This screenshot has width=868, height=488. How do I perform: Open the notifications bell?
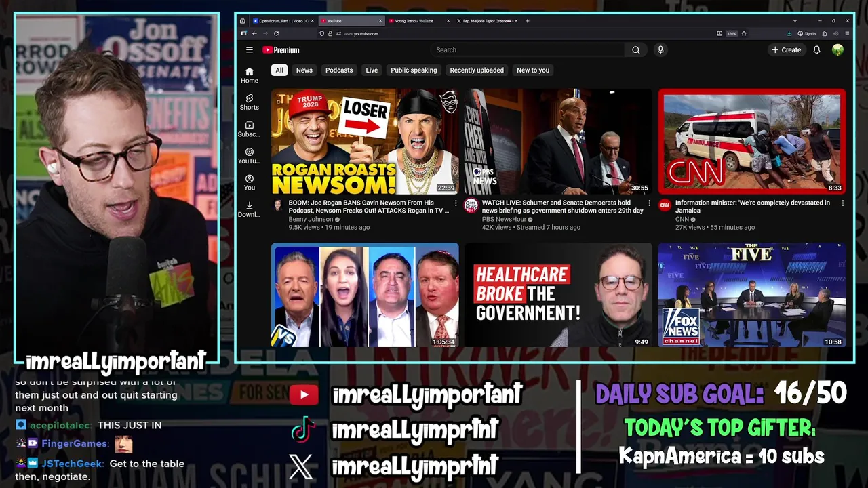click(x=817, y=50)
